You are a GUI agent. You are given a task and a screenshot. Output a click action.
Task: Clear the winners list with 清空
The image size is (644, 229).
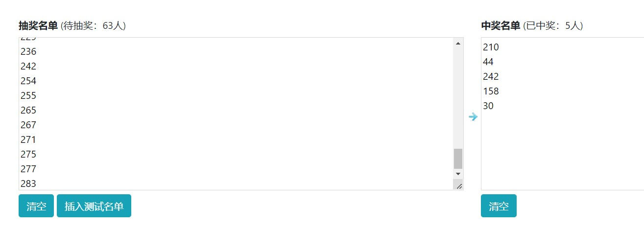pyautogui.click(x=499, y=206)
